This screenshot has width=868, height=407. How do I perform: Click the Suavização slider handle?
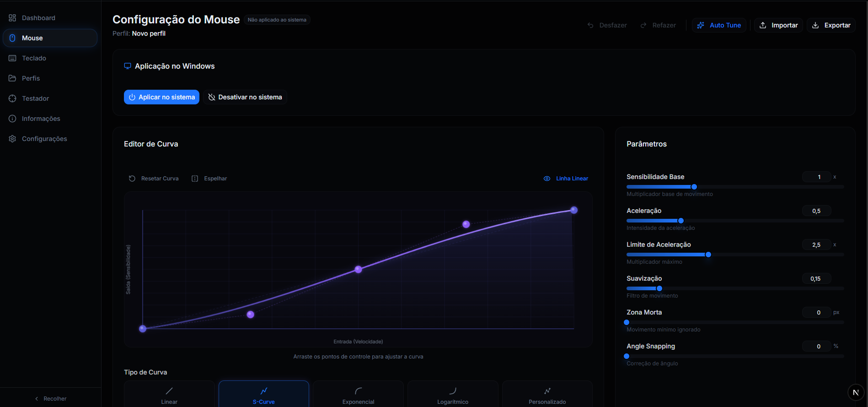[x=659, y=288]
